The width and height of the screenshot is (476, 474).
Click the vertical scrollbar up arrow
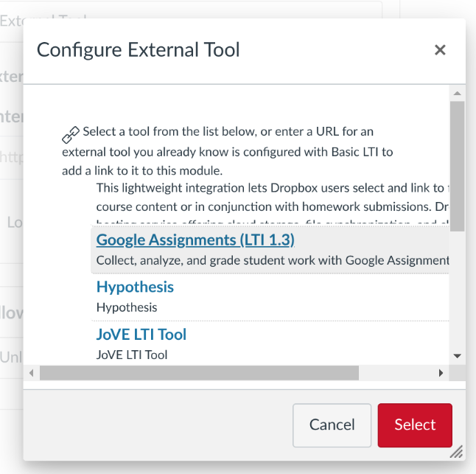pos(457,94)
